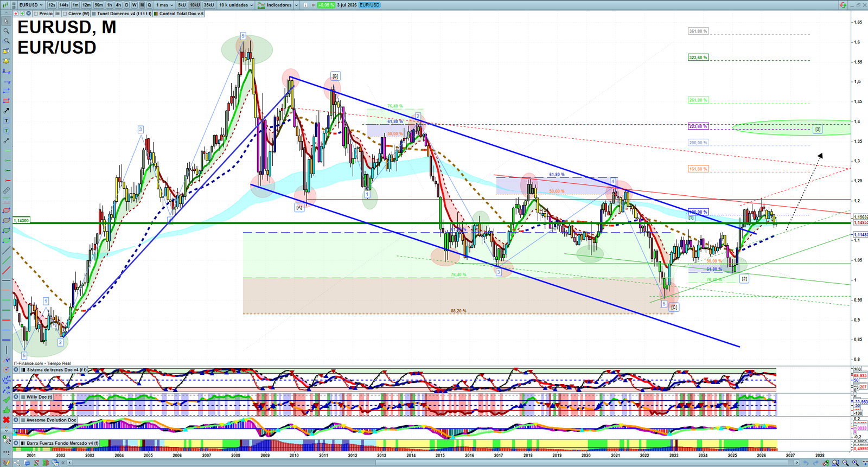Open the order list icon
This screenshot has width=868, height=467.
tap(36, 463)
